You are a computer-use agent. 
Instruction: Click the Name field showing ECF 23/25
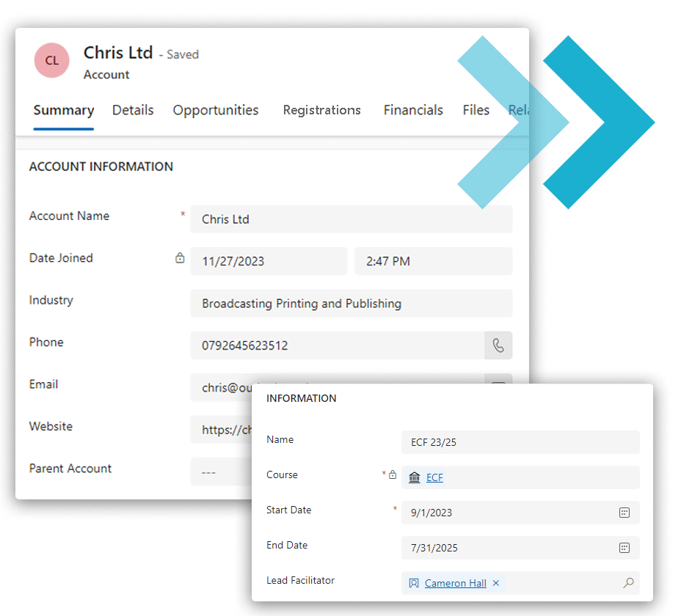click(520, 442)
